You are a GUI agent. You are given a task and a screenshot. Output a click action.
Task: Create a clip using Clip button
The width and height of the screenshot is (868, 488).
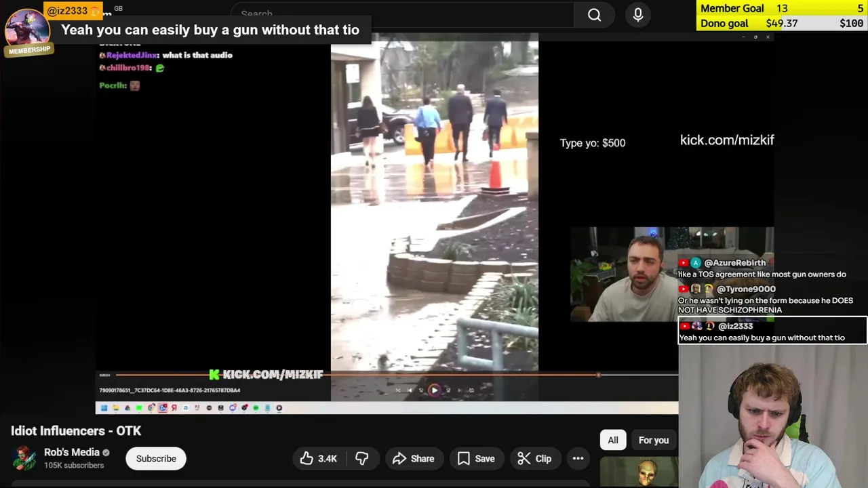(x=534, y=459)
